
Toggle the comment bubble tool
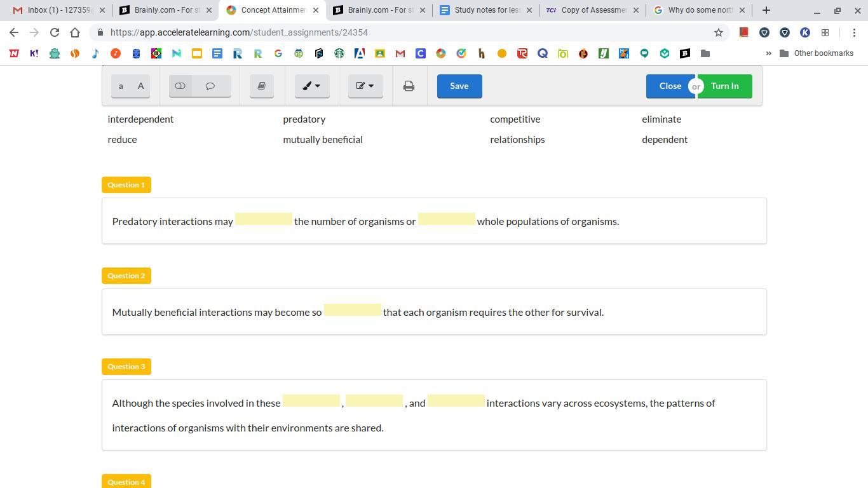[210, 86]
